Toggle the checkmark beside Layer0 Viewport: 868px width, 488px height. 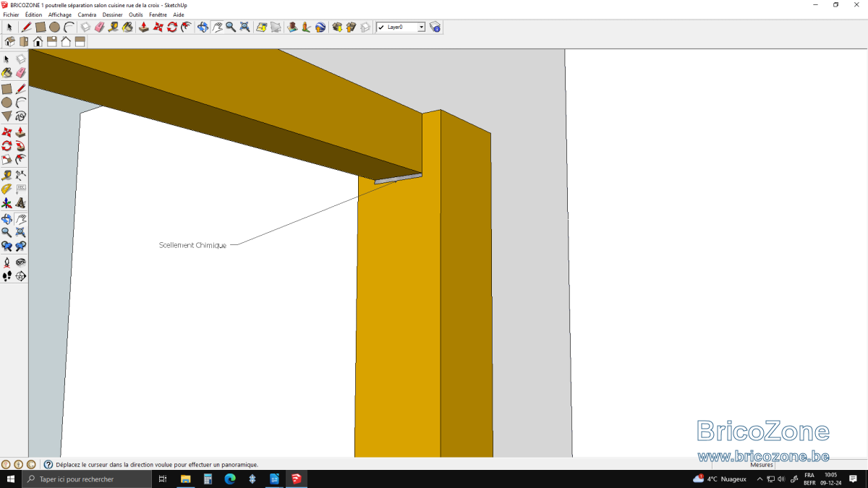381,27
